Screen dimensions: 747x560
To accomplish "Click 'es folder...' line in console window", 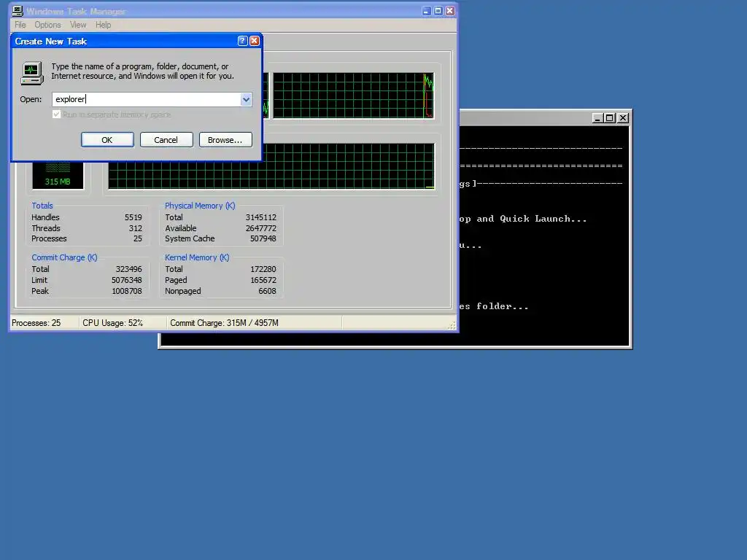I will 494,306.
